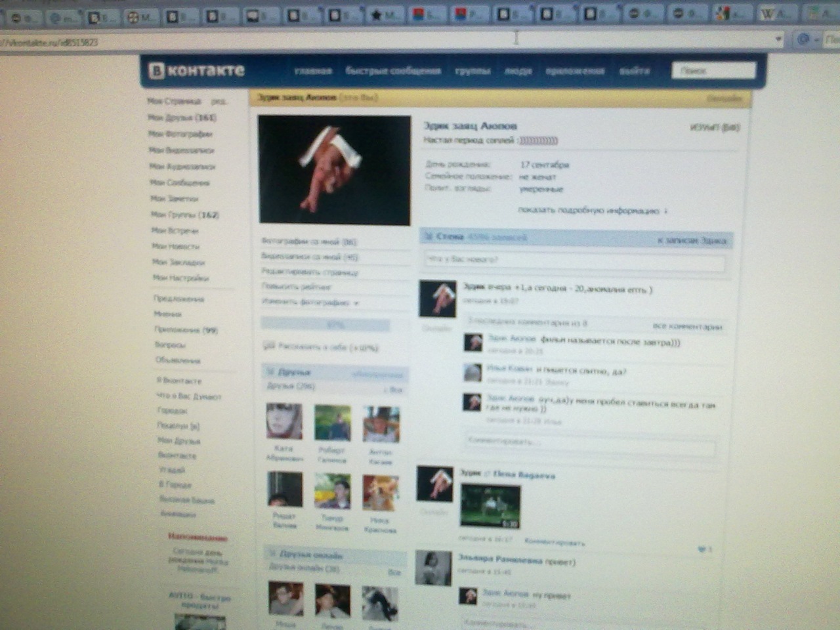Go to группы in the top navigation
The height and width of the screenshot is (630, 840).
(472, 71)
